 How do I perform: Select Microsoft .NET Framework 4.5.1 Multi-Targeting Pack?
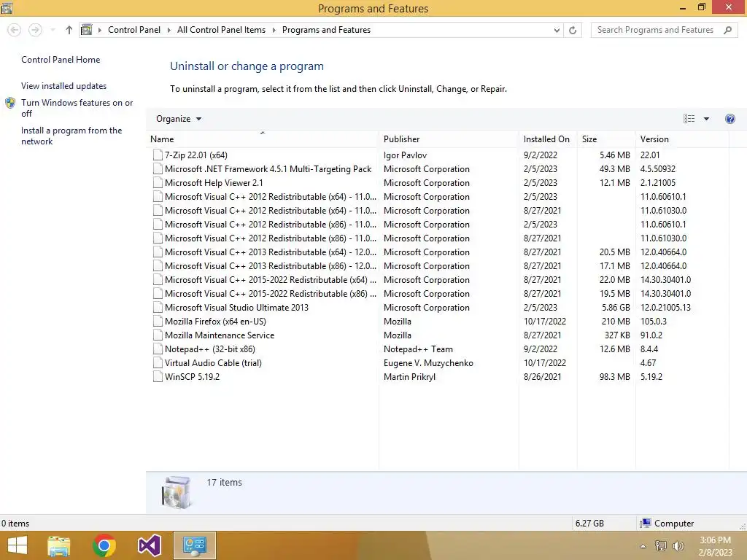[x=268, y=168]
